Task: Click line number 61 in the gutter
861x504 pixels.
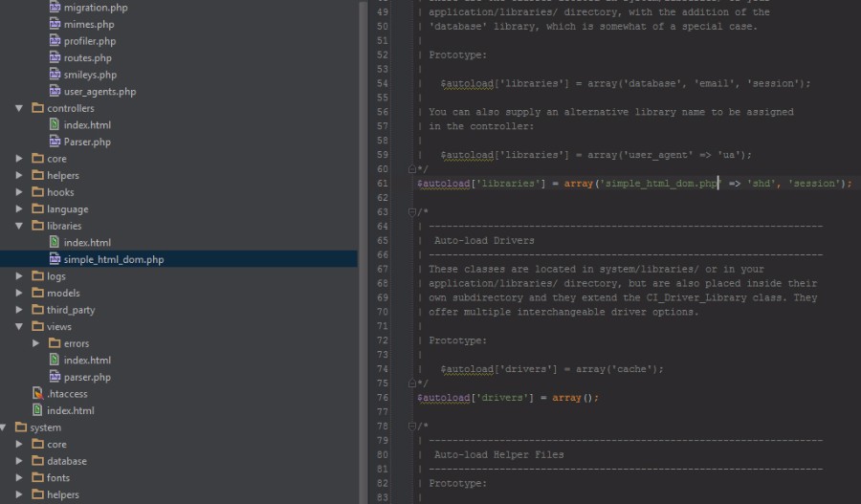Action: pyautogui.click(x=382, y=184)
